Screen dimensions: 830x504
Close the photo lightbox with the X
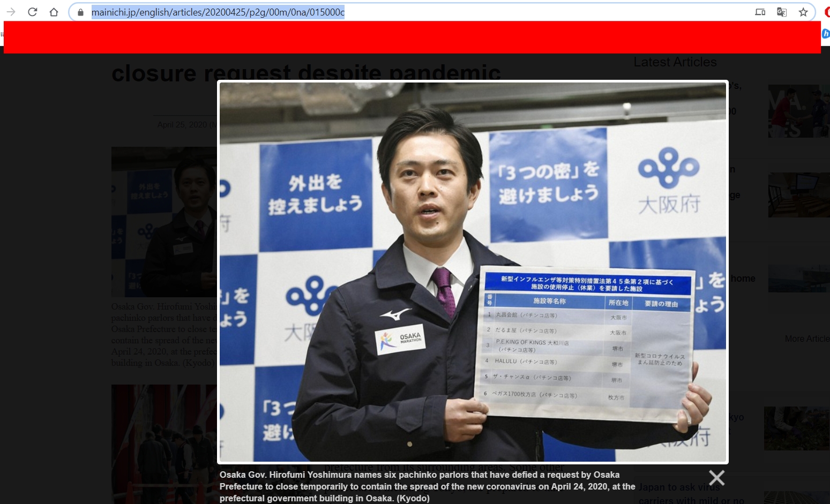point(716,477)
